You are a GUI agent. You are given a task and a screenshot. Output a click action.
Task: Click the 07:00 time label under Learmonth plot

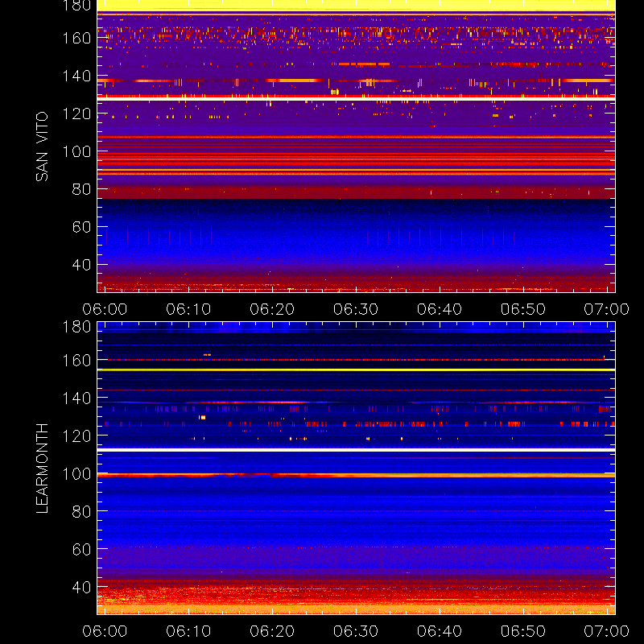point(607,631)
